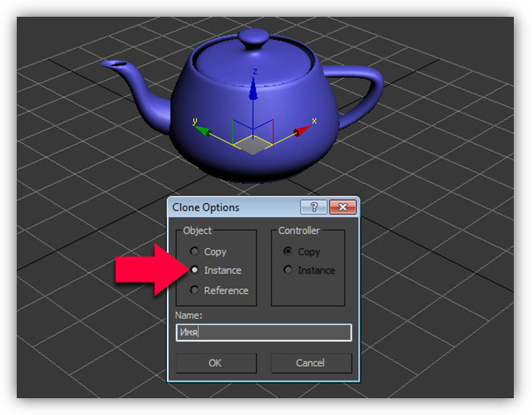
Task: Click the red X axis gizmo arrow
Action: click(x=302, y=130)
